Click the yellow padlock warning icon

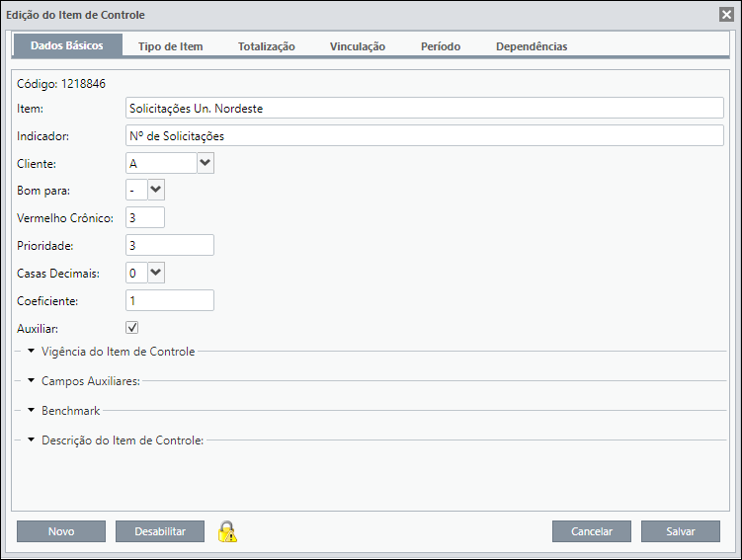(x=227, y=531)
